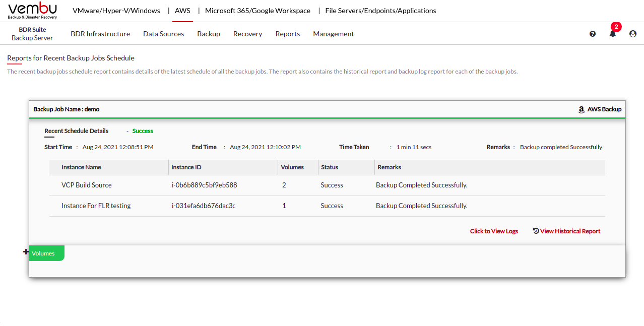Open the Backup menu

click(x=209, y=34)
